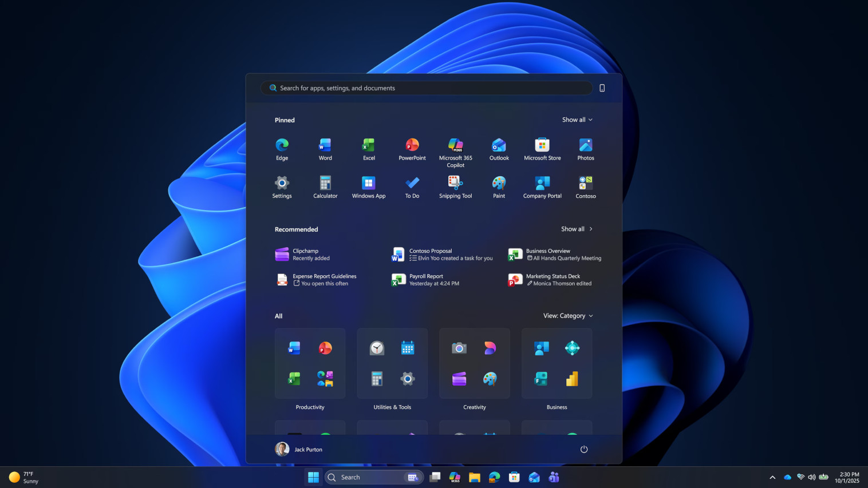Click the Phone Link icon beside the search box
The image size is (868, 488).
(x=602, y=88)
